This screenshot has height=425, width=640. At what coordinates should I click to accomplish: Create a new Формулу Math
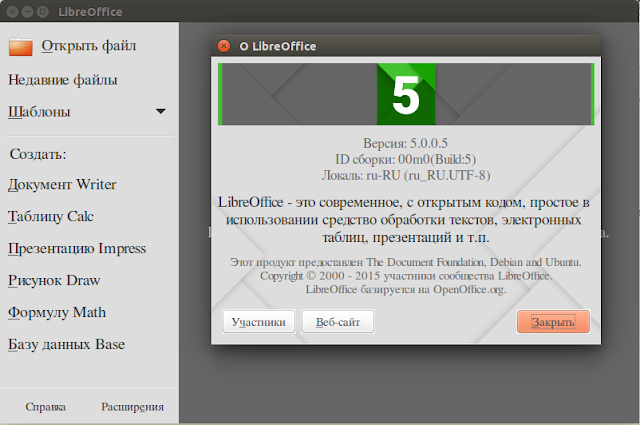pyautogui.click(x=57, y=312)
